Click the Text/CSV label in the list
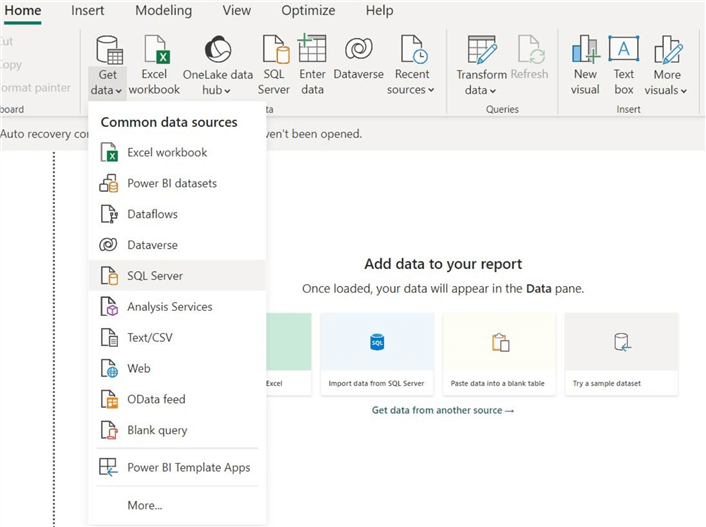 150,337
